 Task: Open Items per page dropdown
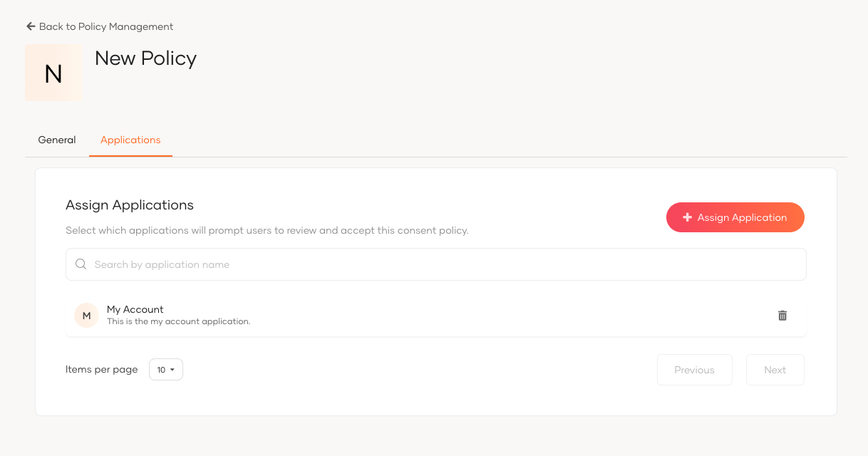click(x=166, y=369)
